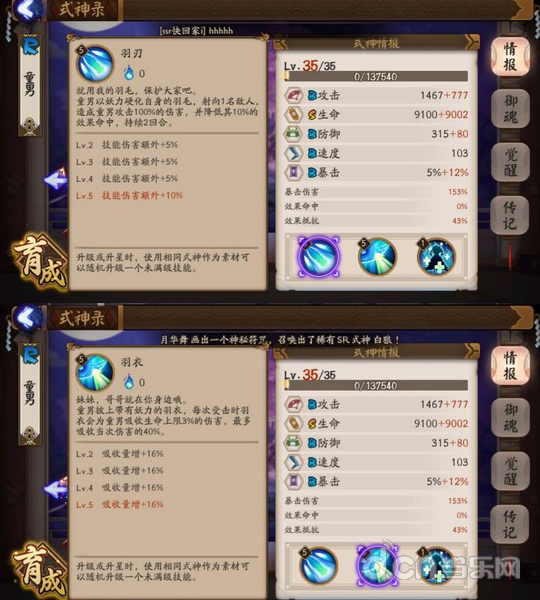Open the 御魂 tab in top screen
This screenshot has width=540, height=600.
(510, 109)
